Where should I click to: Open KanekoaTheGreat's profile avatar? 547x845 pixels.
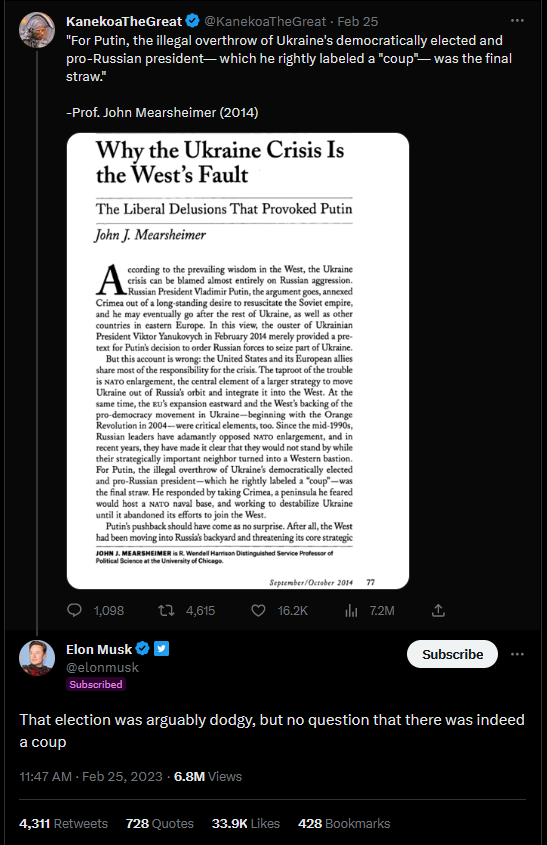[x=37, y=30]
